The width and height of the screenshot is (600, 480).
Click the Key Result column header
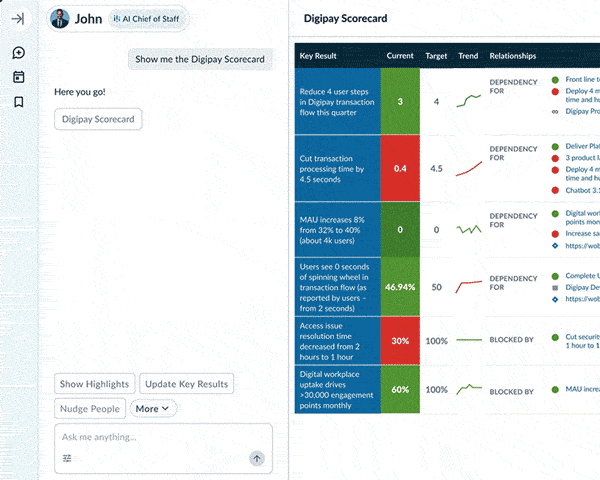(x=318, y=56)
